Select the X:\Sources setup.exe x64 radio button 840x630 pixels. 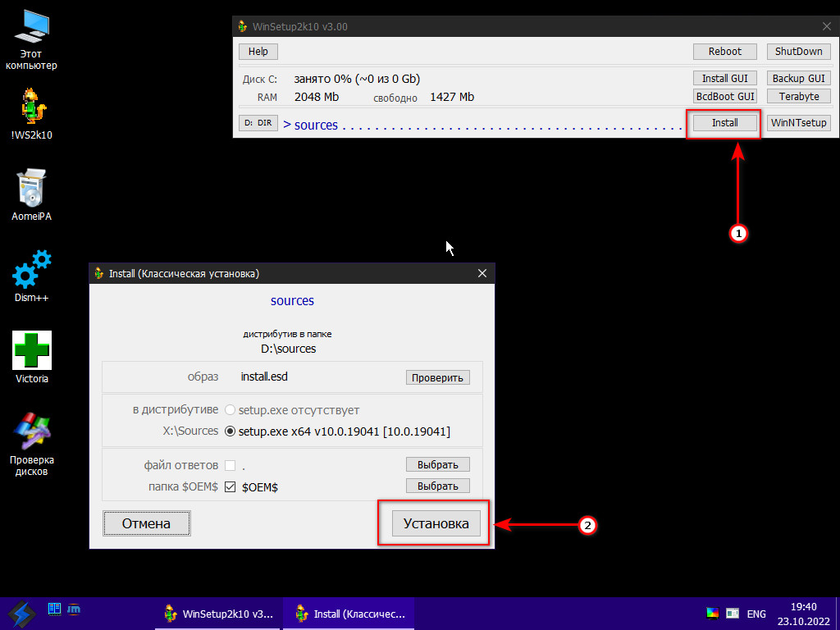(x=230, y=431)
